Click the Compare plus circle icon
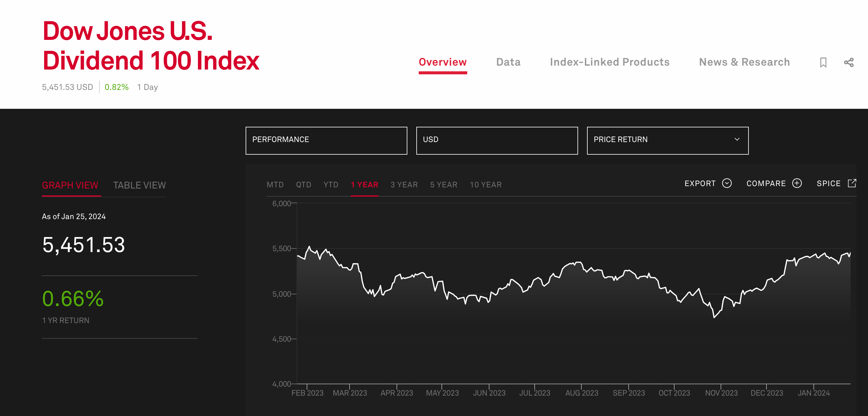 click(x=797, y=183)
